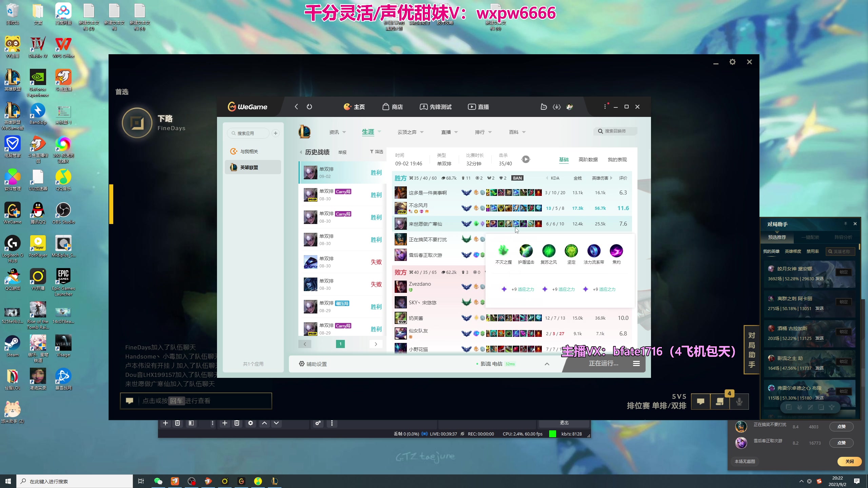868x488 pixels.
Task: Expand the 影流 电信 server chevron
Action: click(x=547, y=364)
